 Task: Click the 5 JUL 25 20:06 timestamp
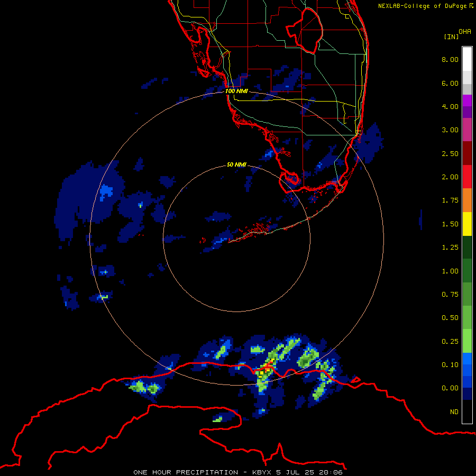[309, 472]
